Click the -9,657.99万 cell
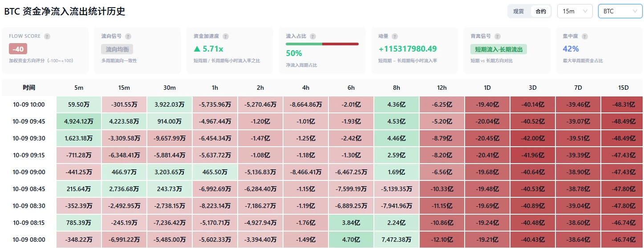Image resolution: width=644 pixels, height=248 pixels. click(x=169, y=138)
